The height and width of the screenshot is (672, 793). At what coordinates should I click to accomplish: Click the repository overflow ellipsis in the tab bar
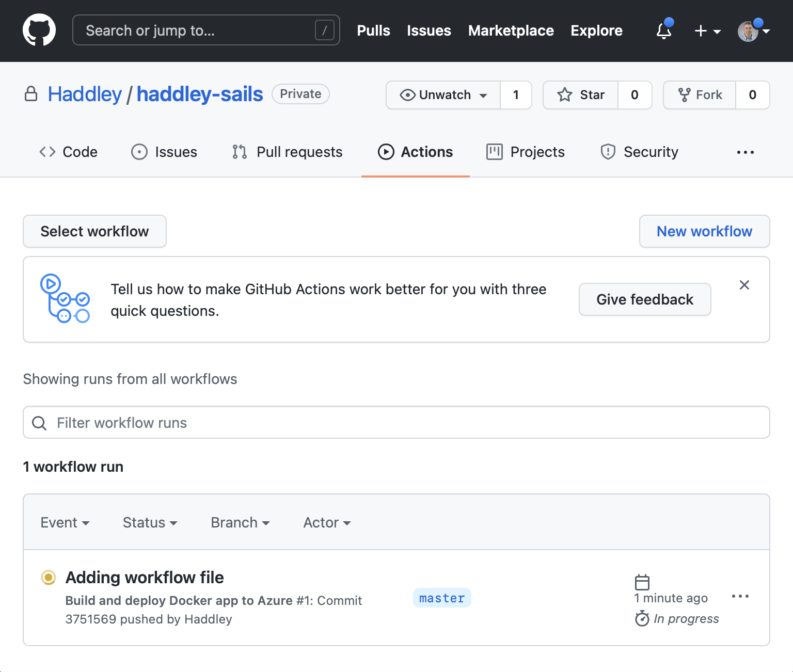745,152
